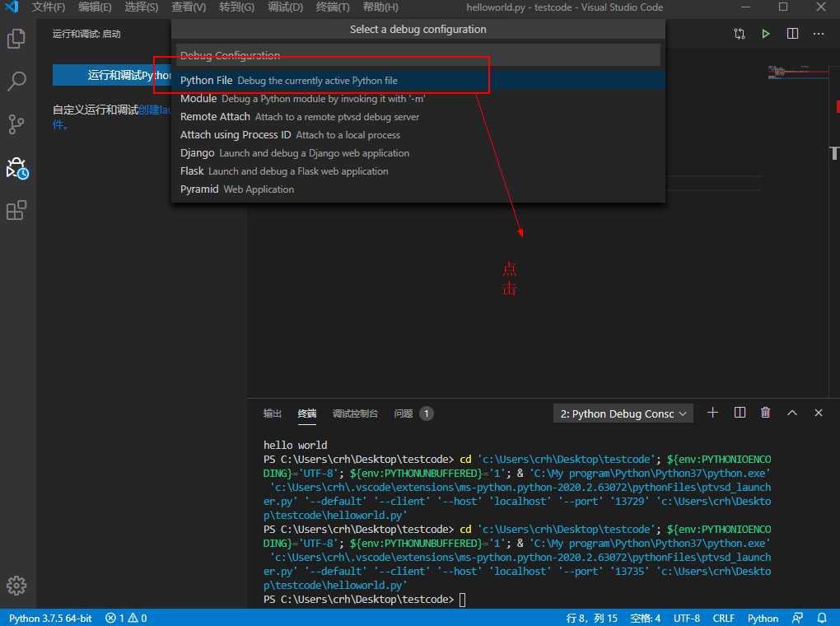
Task: Select Django debug configuration
Action: (418, 153)
